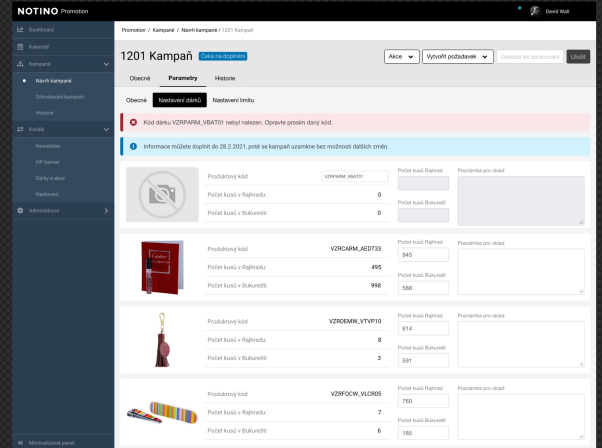Viewport: 602px width, 448px height.
Task: Click the Cartier sample product thumbnail
Action: (162, 267)
